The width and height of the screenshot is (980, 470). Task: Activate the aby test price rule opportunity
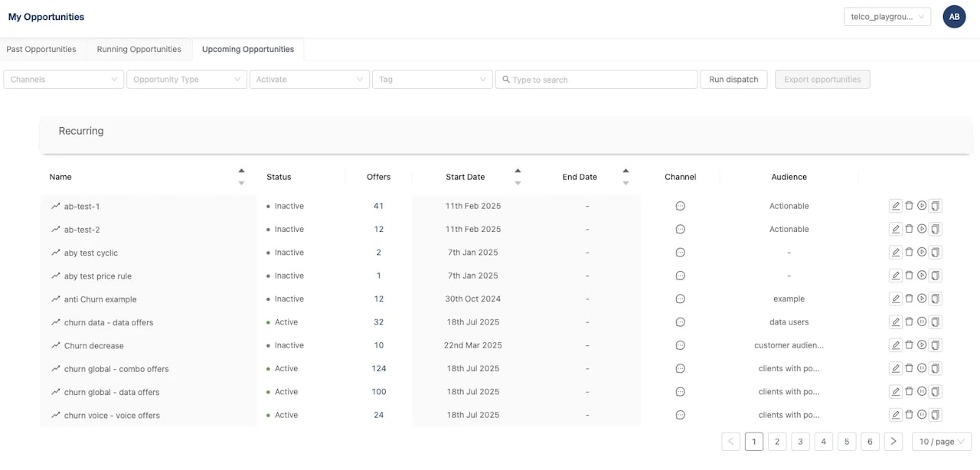pos(922,276)
